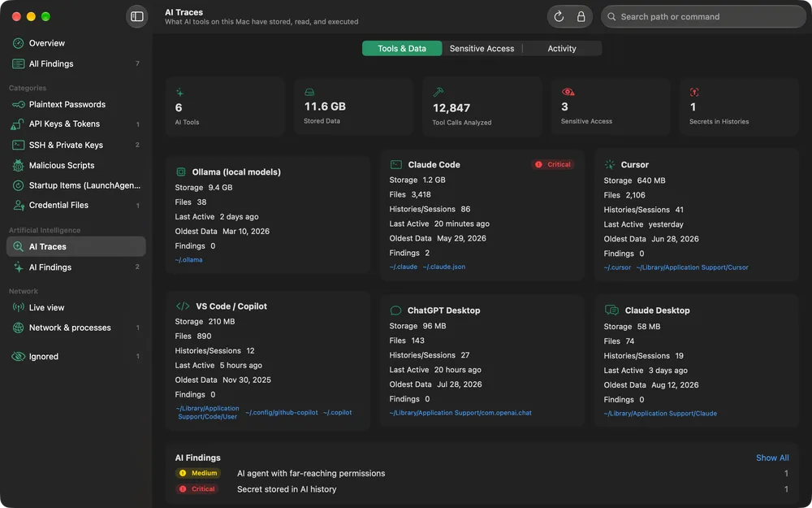Click the API Keys & Tokens icon
Viewport: 812px width, 508px height.
(18, 124)
